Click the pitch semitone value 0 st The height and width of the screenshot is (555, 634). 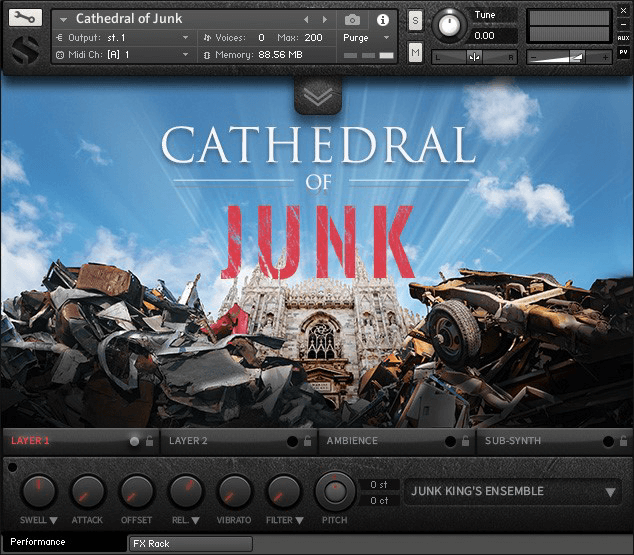(379, 484)
